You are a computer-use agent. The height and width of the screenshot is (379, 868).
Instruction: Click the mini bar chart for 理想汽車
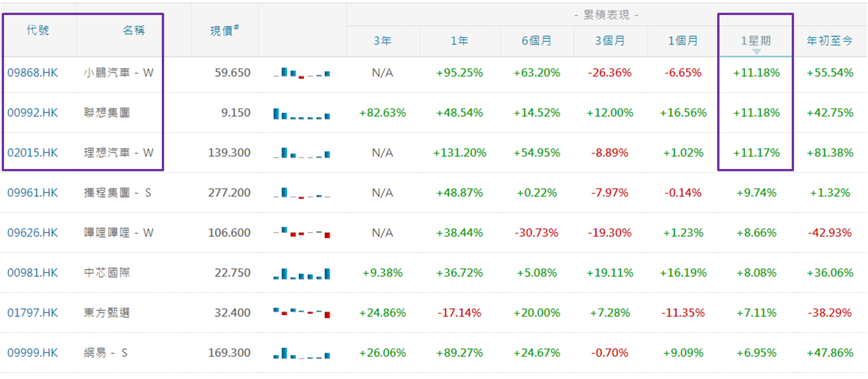pos(302,153)
